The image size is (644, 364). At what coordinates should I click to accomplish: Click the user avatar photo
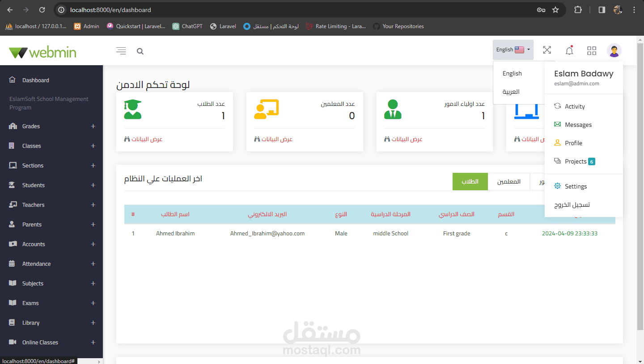coord(614,50)
